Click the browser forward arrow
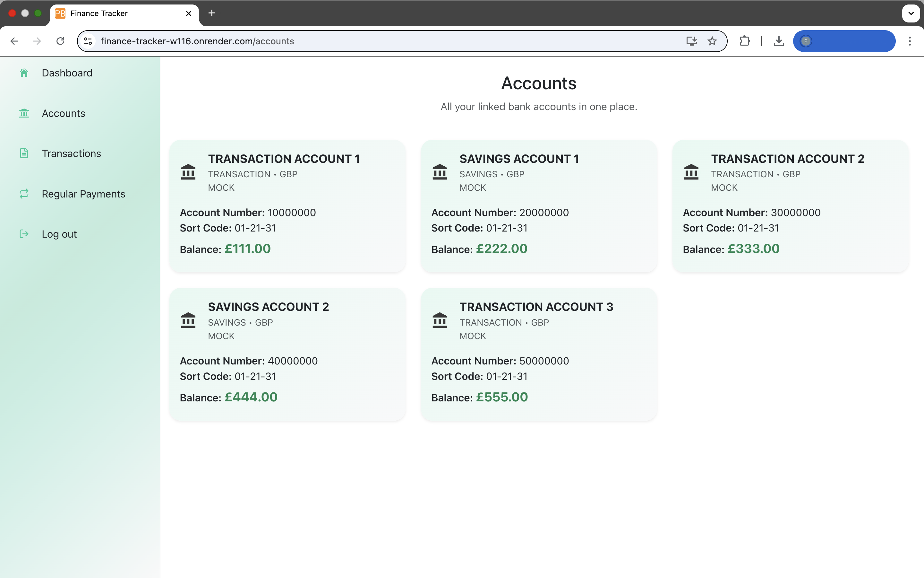Screen dimensions: 924x578 point(37,41)
